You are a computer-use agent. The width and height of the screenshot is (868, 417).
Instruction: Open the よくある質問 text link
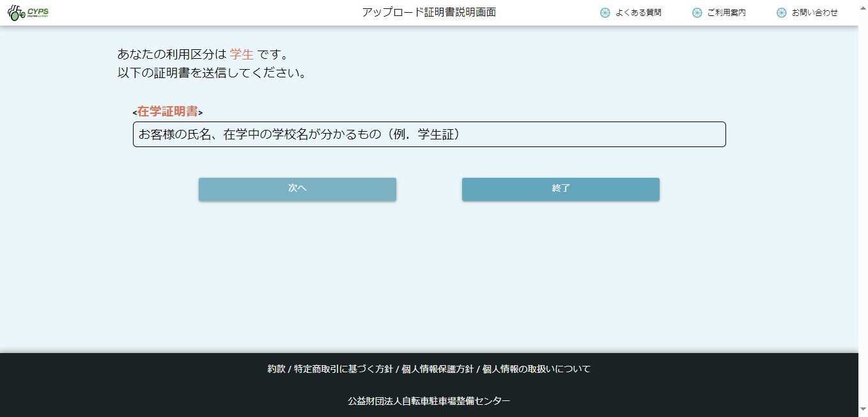click(638, 13)
